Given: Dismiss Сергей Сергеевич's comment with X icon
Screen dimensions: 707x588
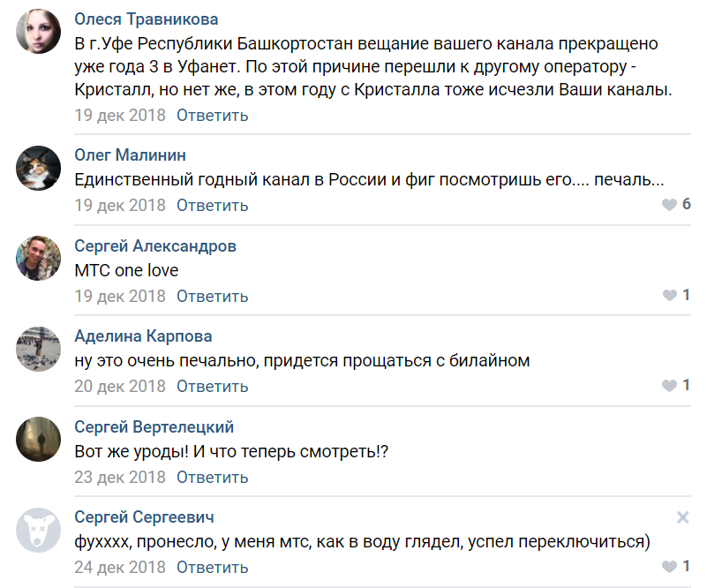Looking at the screenshot, I should 682,518.
